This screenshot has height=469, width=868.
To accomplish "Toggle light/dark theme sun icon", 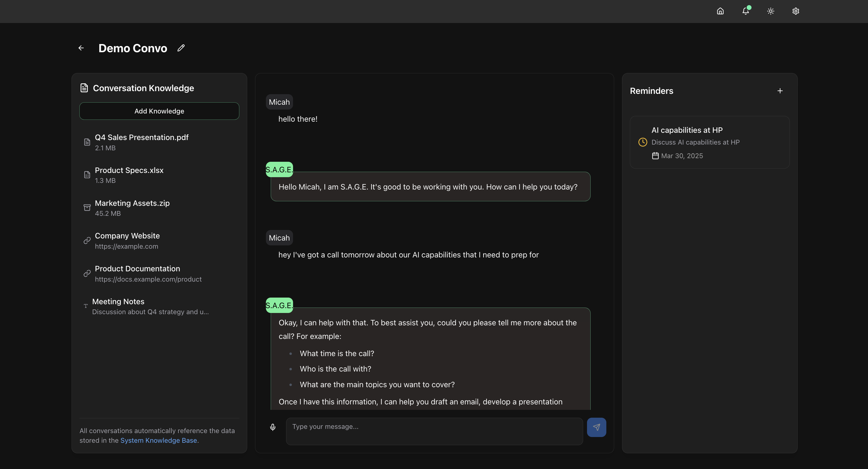I will [x=771, y=11].
